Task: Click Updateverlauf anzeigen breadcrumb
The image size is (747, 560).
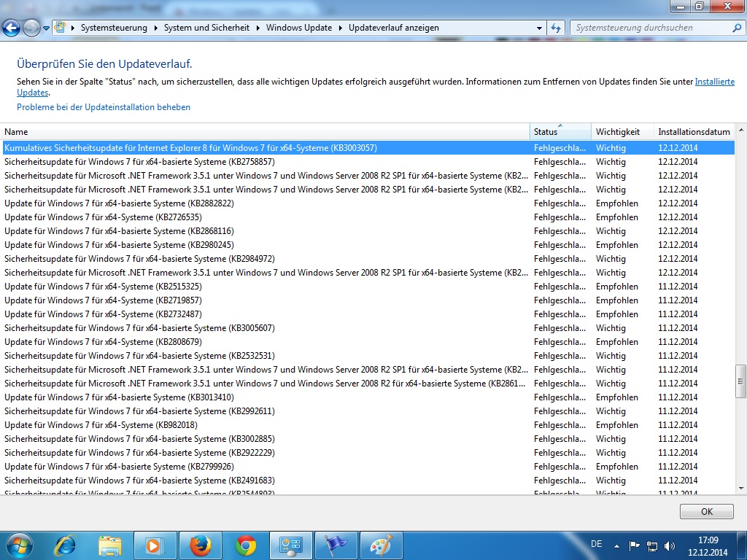Action: click(x=393, y=28)
